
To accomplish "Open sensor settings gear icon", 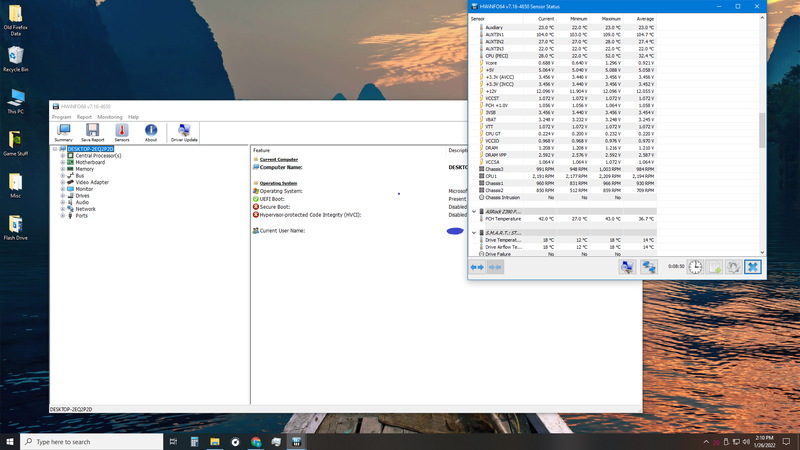I will pyautogui.click(x=733, y=267).
